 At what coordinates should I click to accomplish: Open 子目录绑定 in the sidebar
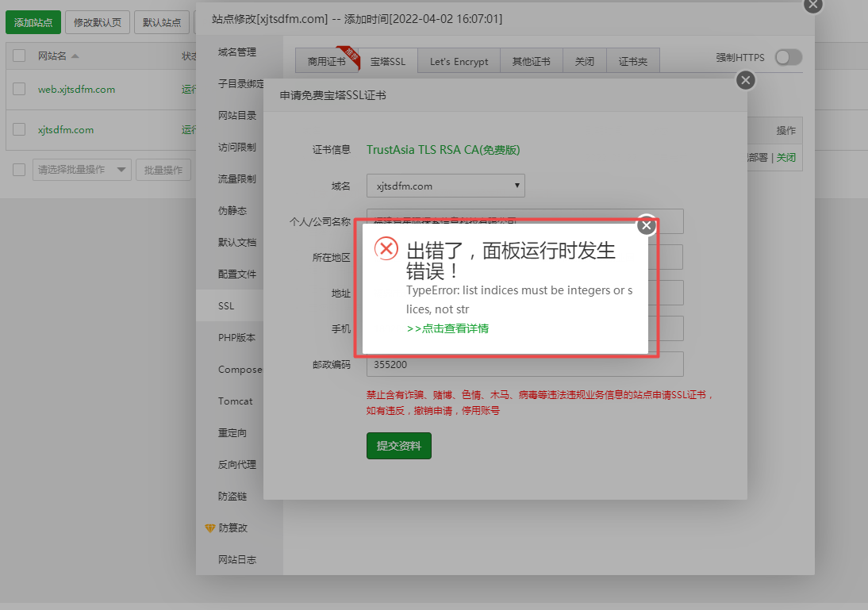(241, 83)
